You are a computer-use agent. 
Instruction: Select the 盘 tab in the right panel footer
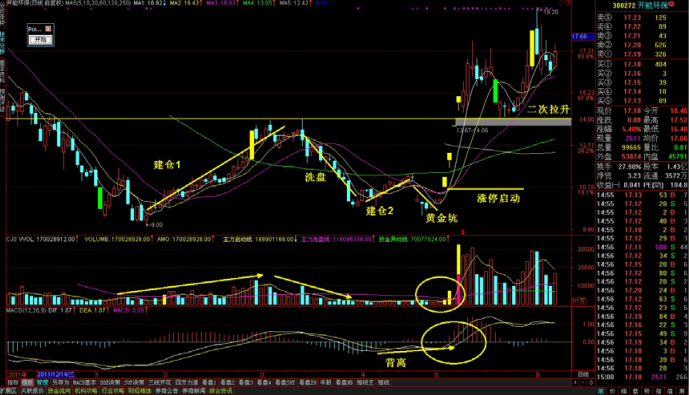coord(635,391)
